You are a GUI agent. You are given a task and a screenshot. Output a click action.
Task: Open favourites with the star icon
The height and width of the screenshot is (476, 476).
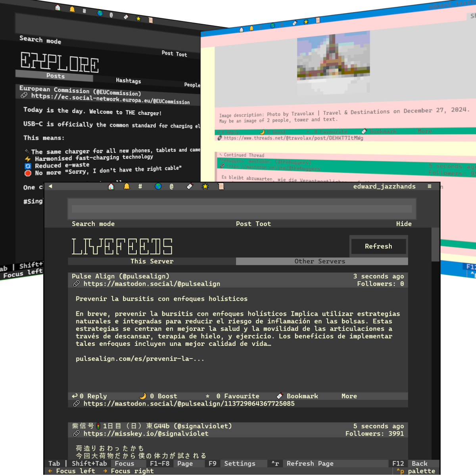(205, 186)
